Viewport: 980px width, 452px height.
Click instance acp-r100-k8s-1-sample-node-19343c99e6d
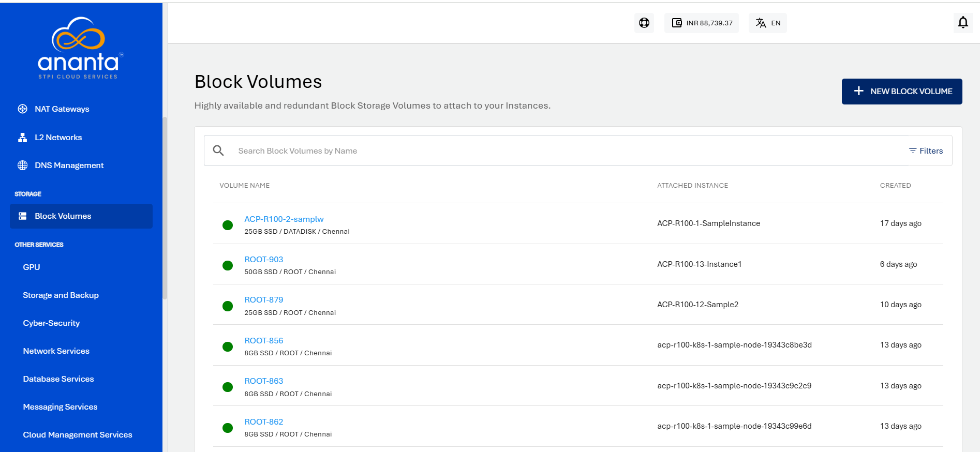coord(734,426)
